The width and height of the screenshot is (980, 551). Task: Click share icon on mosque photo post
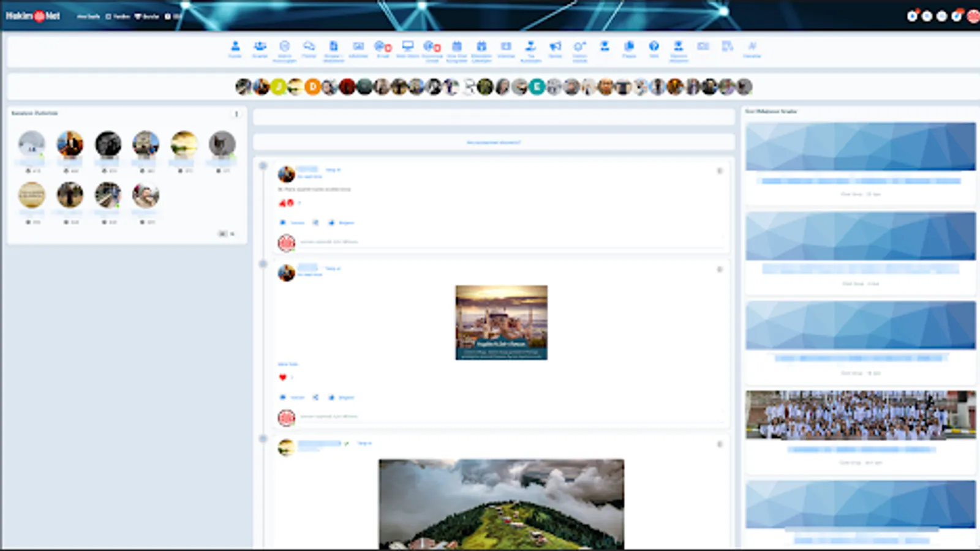coord(315,397)
